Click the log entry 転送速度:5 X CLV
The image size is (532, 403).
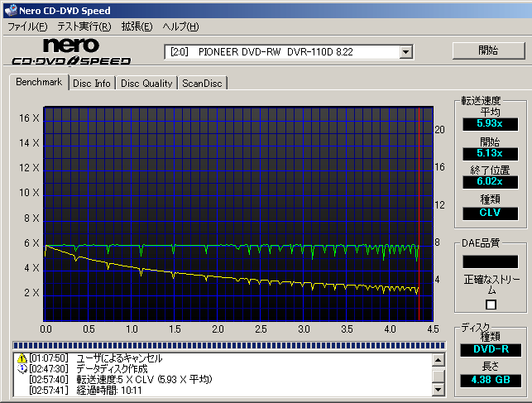[x=144, y=380]
